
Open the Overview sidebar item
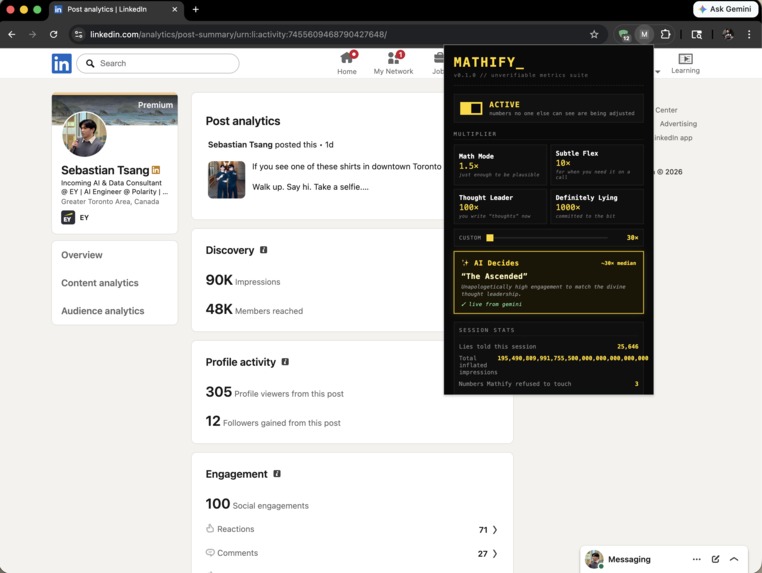[82, 255]
